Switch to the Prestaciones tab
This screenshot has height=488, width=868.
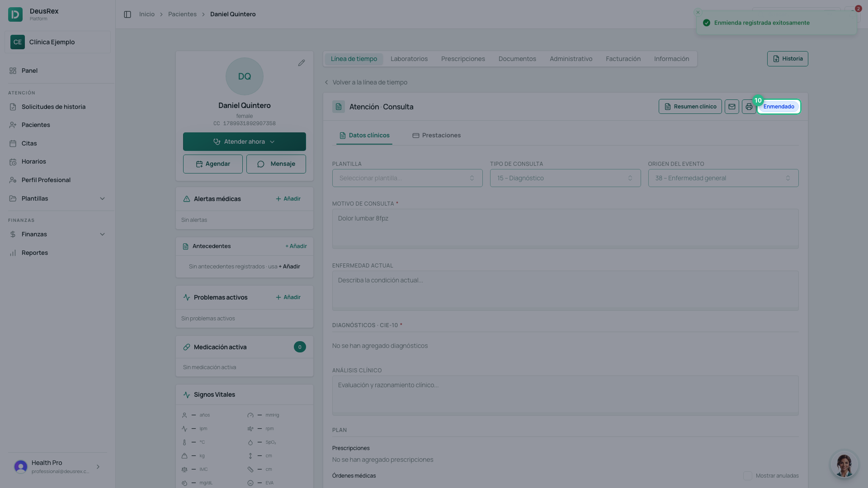pos(436,135)
